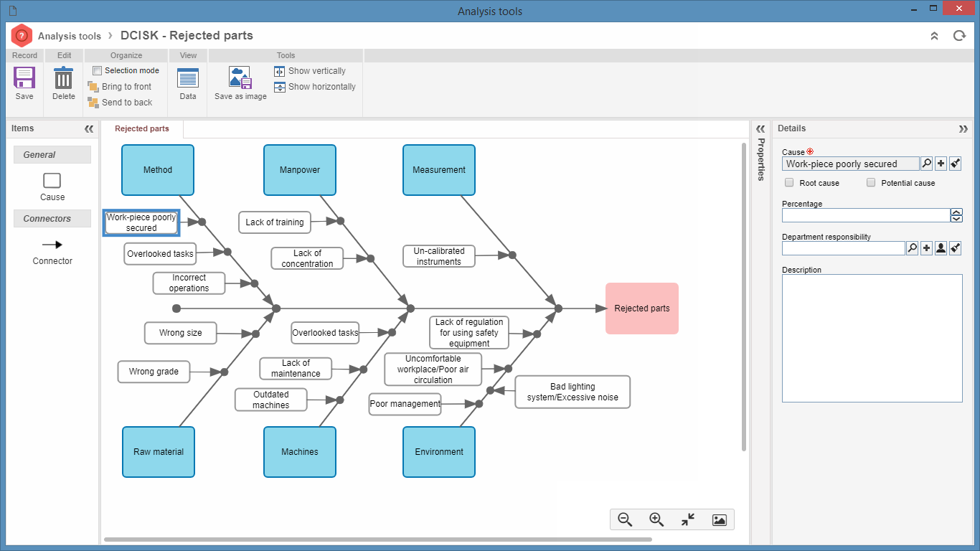Select the Wrong size cause
Viewport: 980px width, 551px height.
tap(181, 333)
